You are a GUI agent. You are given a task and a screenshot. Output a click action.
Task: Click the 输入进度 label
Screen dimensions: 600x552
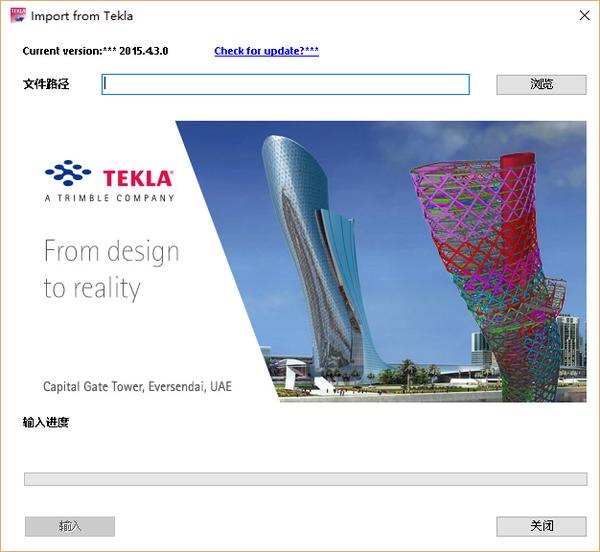(x=46, y=423)
